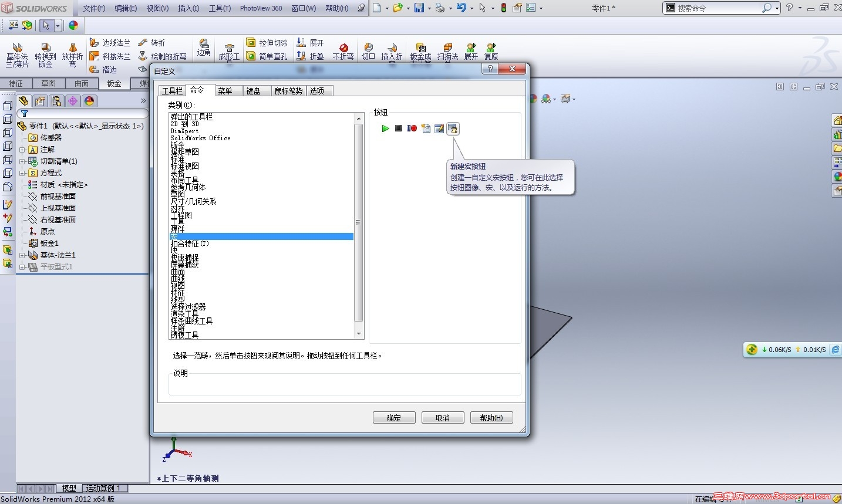The width and height of the screenshot is (842, 504).
Task: Click the record/pause macro red icon
Action: (412, 128)
